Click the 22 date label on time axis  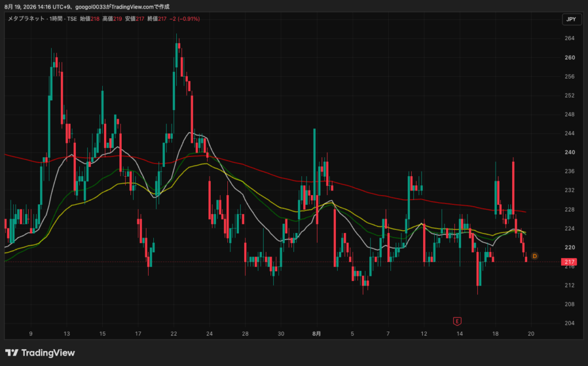coord(173,334)
